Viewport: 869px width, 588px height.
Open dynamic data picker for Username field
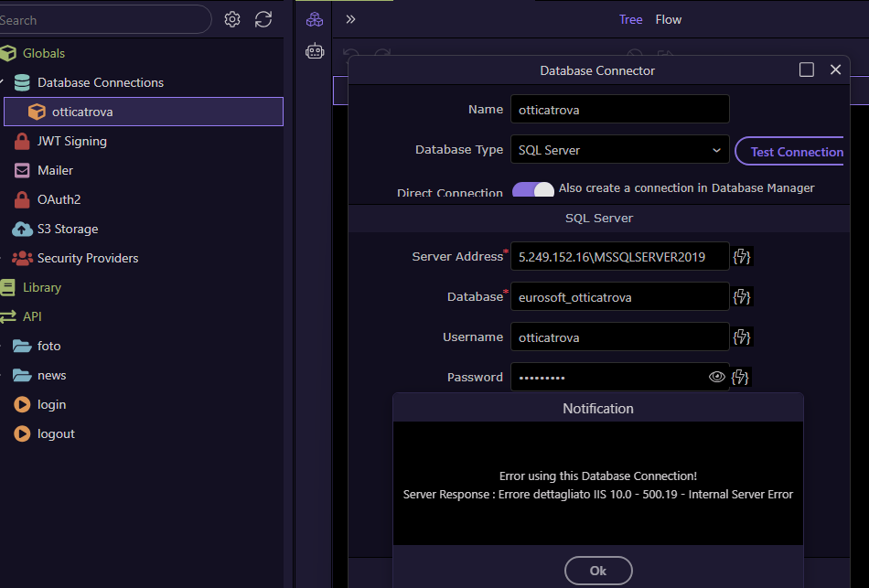tap(742, 337)
